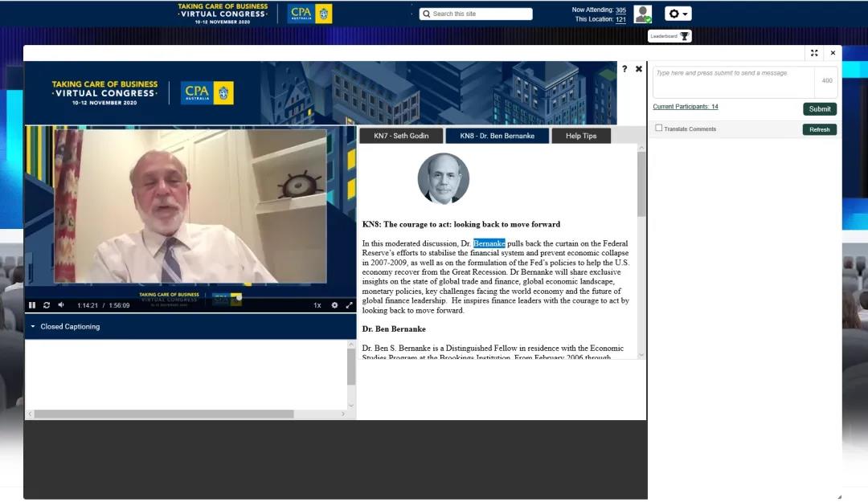Click the "400" character counter
This screenshot has height=502, width=868.
827,81
